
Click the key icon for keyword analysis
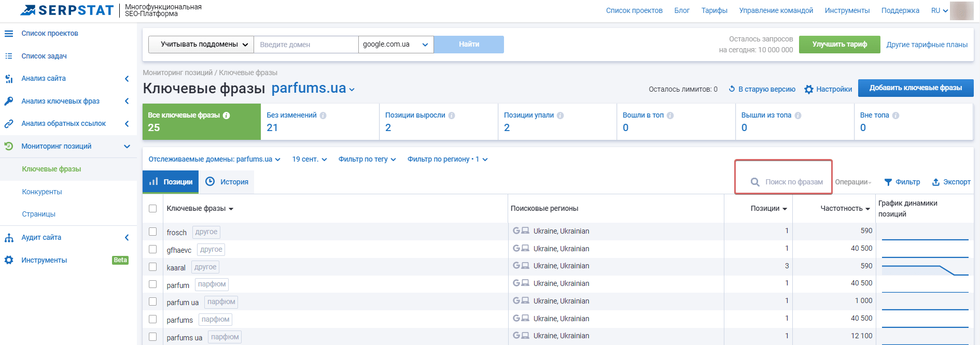point(9,101)
